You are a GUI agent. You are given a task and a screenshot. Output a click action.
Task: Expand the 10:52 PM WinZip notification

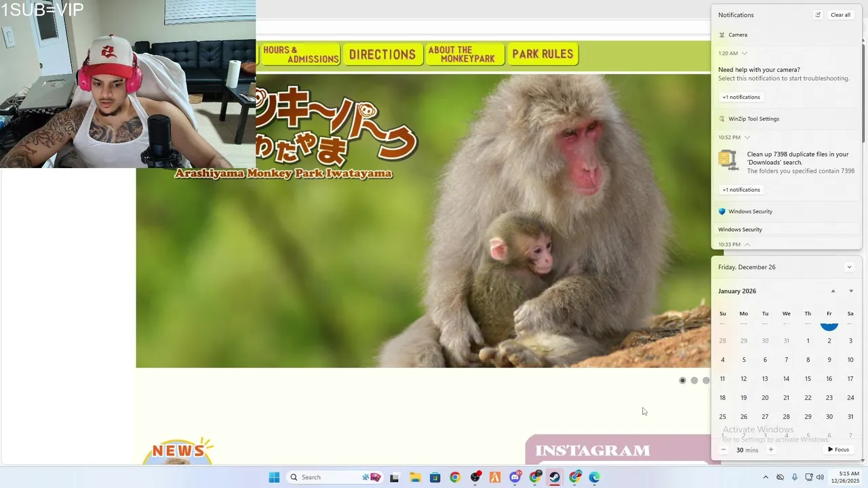747,137
